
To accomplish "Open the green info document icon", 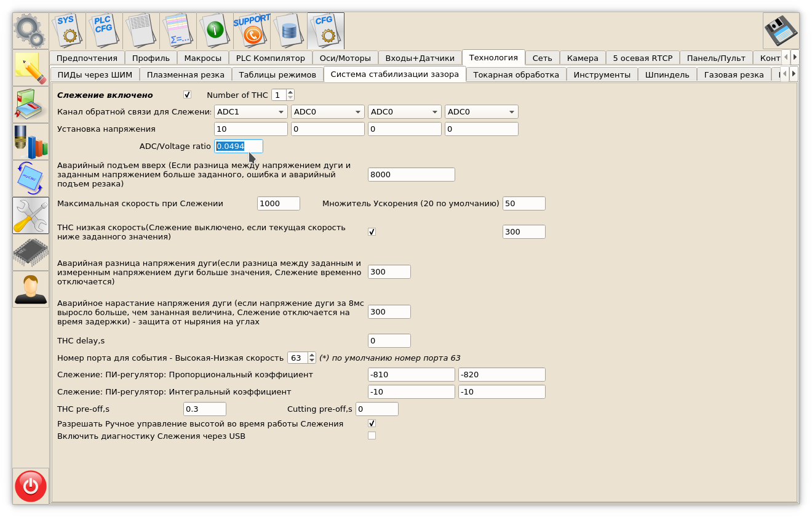I will click(x=215, y=31).
